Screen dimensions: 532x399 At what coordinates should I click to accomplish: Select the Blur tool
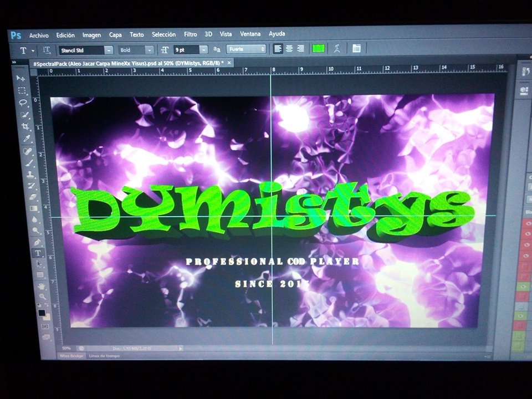pos(34,219)
